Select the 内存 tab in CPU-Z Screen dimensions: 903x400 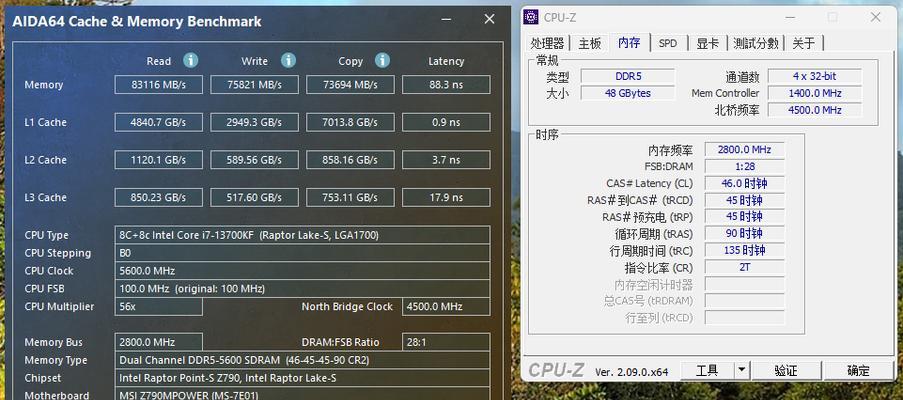click(629, 43)
